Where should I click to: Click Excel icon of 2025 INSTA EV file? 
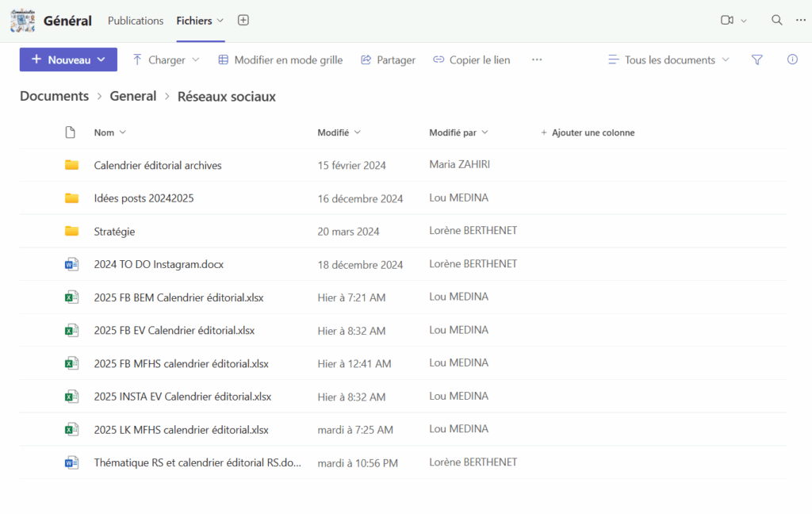click(x=71, y=397)
